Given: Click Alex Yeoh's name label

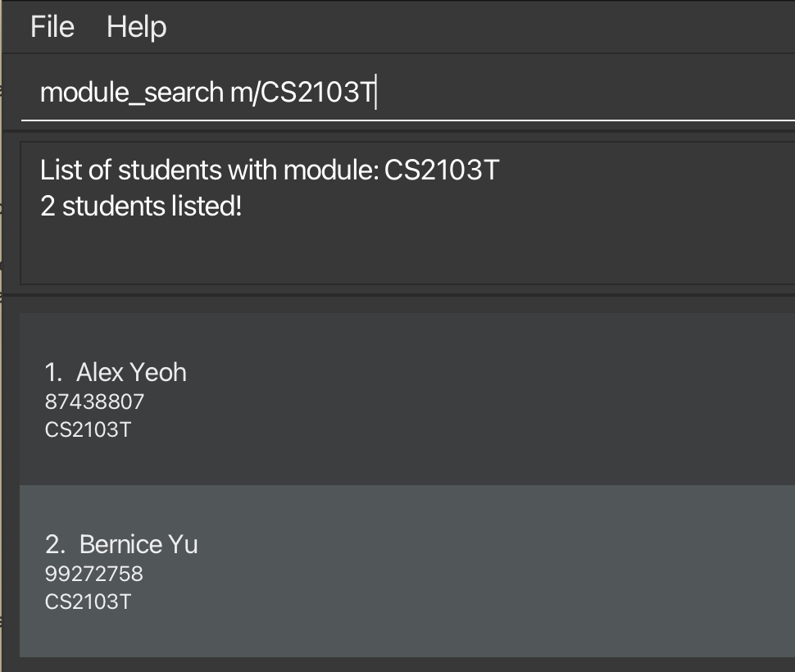Looking at the screenshot, I should click(131, 372).
